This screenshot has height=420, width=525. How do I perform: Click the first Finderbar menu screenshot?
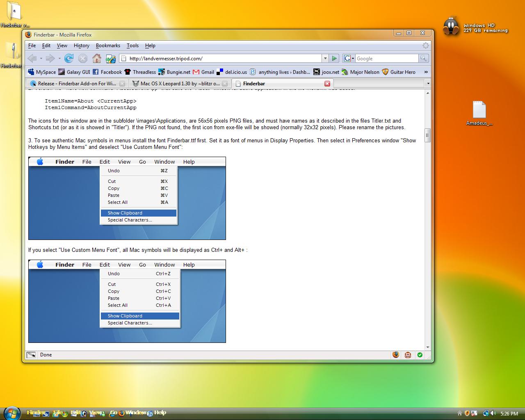[x=127, y=198]
